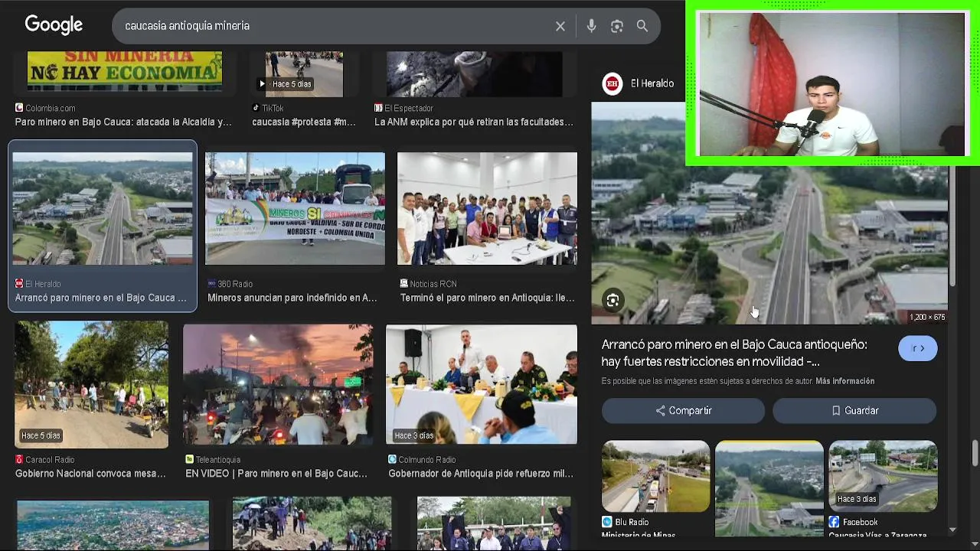The height and width of the screenshot is (551, 980).
Task: Click the Compartir button
Action: click(x=683, y=411)
